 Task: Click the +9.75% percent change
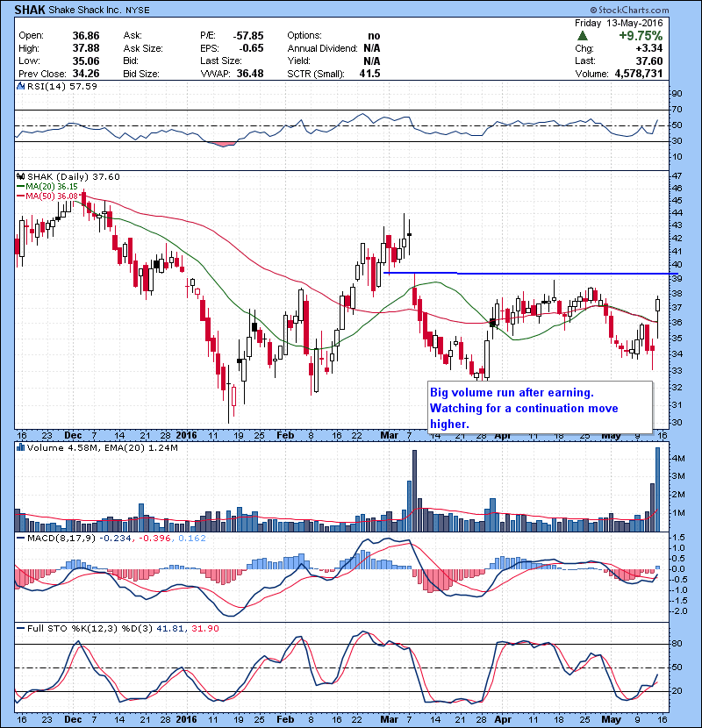641,36
